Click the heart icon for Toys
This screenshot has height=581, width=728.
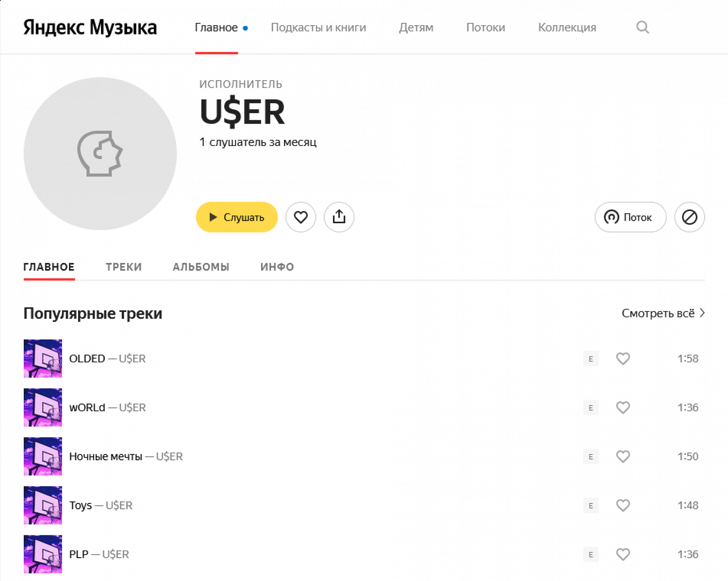(623, 505)
